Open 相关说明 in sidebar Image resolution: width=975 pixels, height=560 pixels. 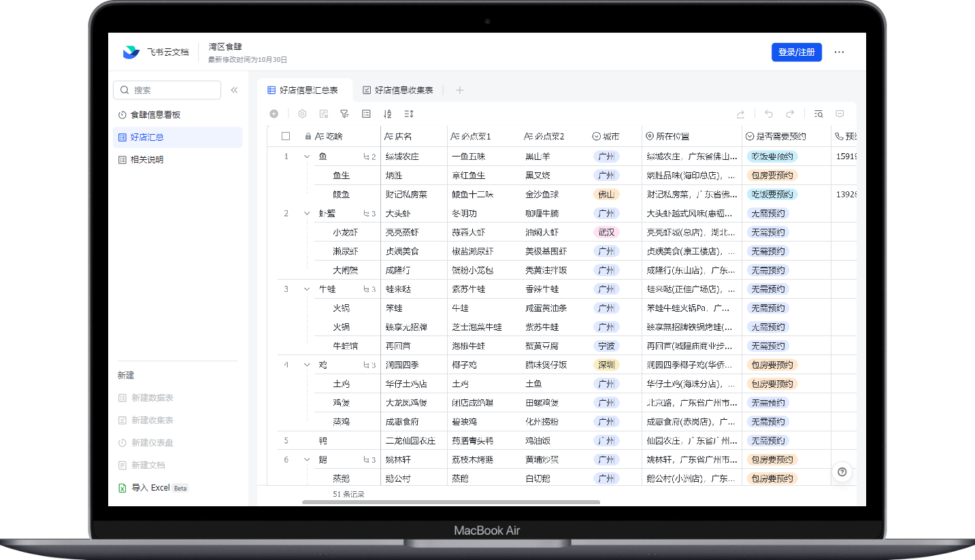177,160
